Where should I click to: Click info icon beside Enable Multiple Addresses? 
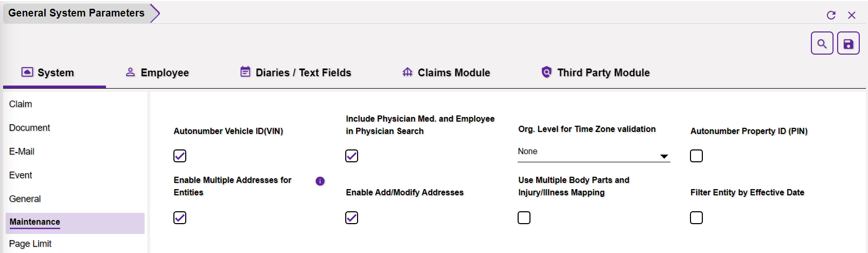pyautogui.click(x=320, y=181)
